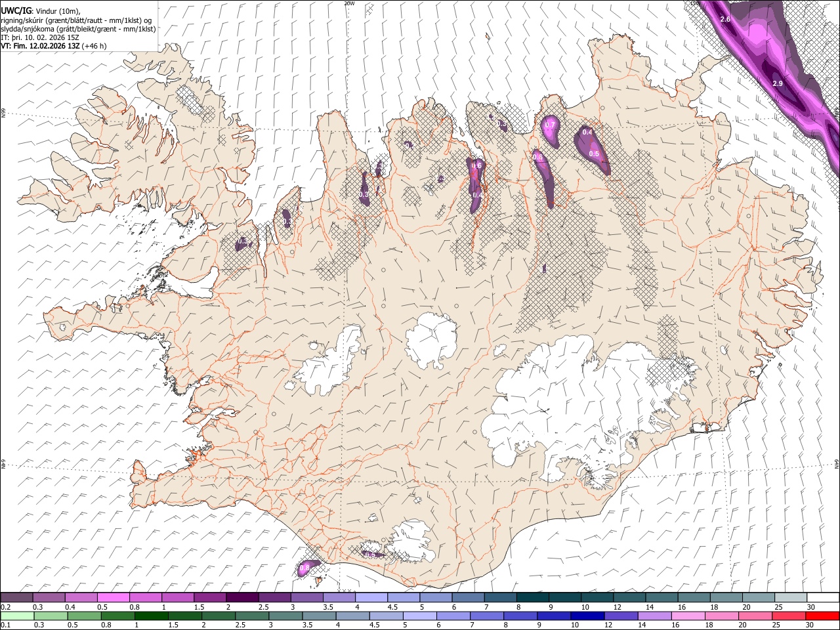This screenshot has height=630, width=840.
Task: Click the '0.7' snowfall value label on map
Action: 550,125
